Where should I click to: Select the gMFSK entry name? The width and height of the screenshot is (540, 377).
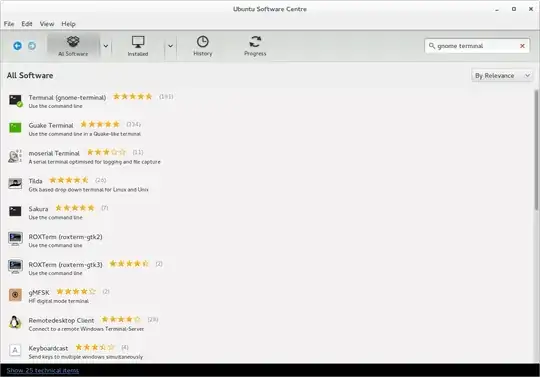pos(39,293)
